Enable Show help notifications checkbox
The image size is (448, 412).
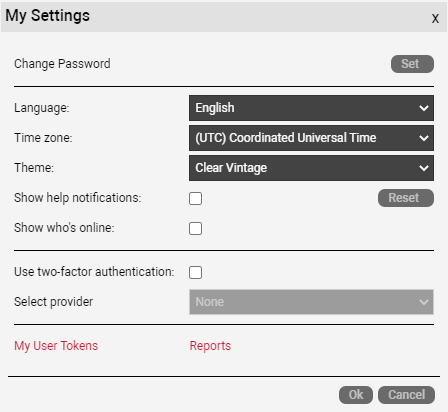point(195,198)
